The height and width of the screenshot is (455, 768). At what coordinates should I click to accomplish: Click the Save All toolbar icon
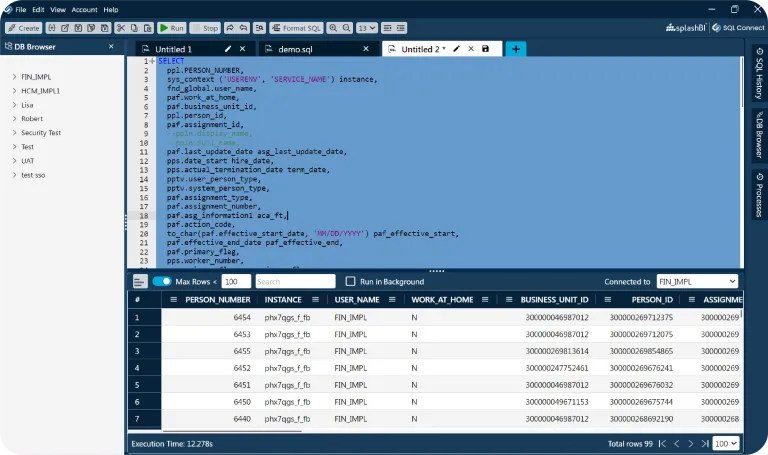[105, 28]
